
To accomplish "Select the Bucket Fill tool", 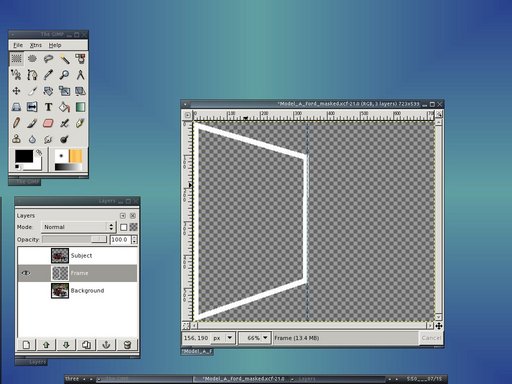I will 64,107.
